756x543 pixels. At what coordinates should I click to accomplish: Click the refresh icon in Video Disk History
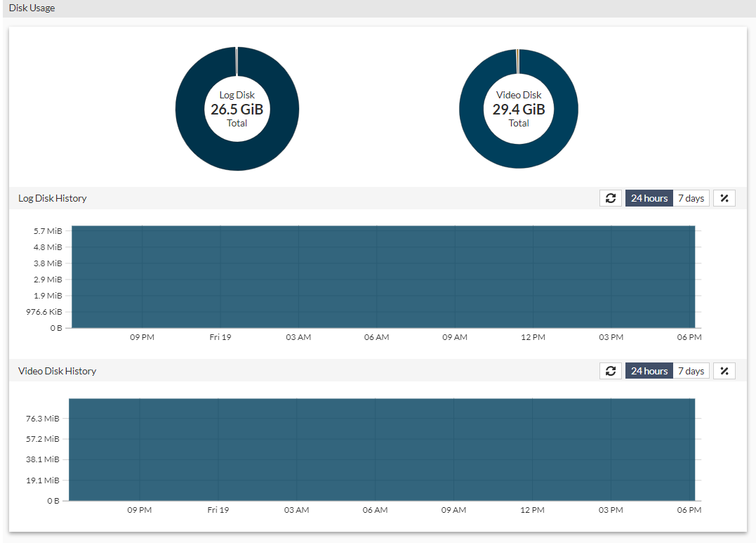(x=610, y=370)
